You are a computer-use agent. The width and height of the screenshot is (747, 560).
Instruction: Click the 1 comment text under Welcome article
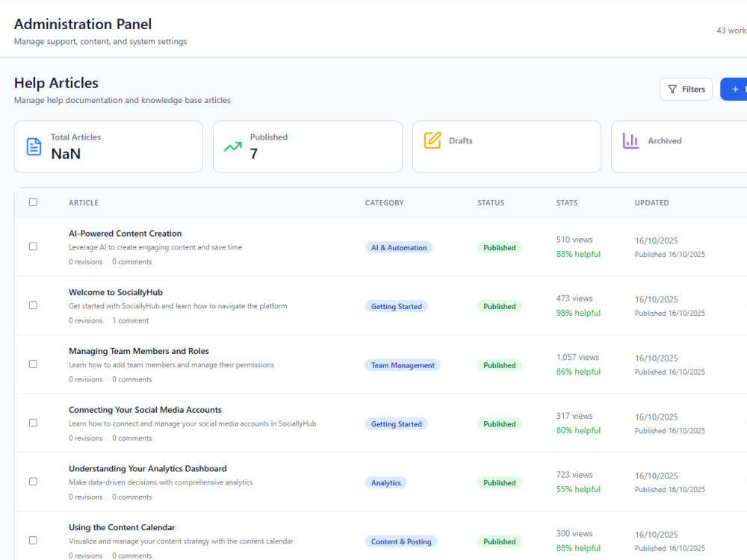coord(131,320)
